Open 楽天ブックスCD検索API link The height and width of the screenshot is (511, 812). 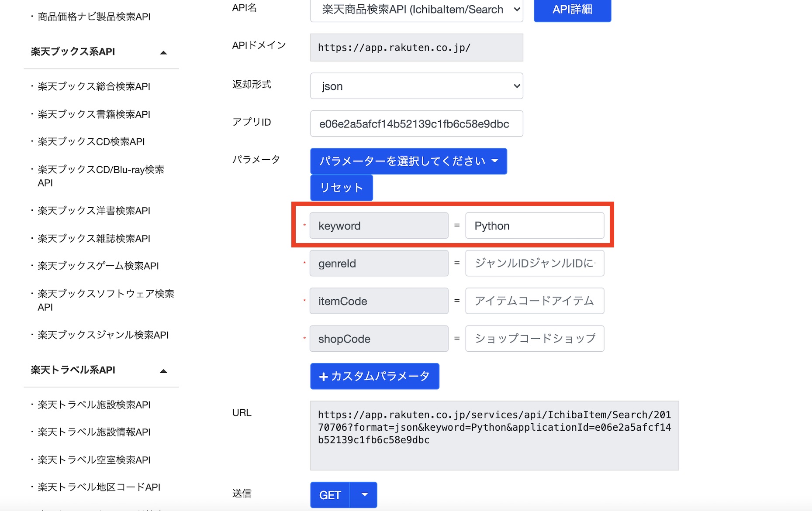coord(91,142)
